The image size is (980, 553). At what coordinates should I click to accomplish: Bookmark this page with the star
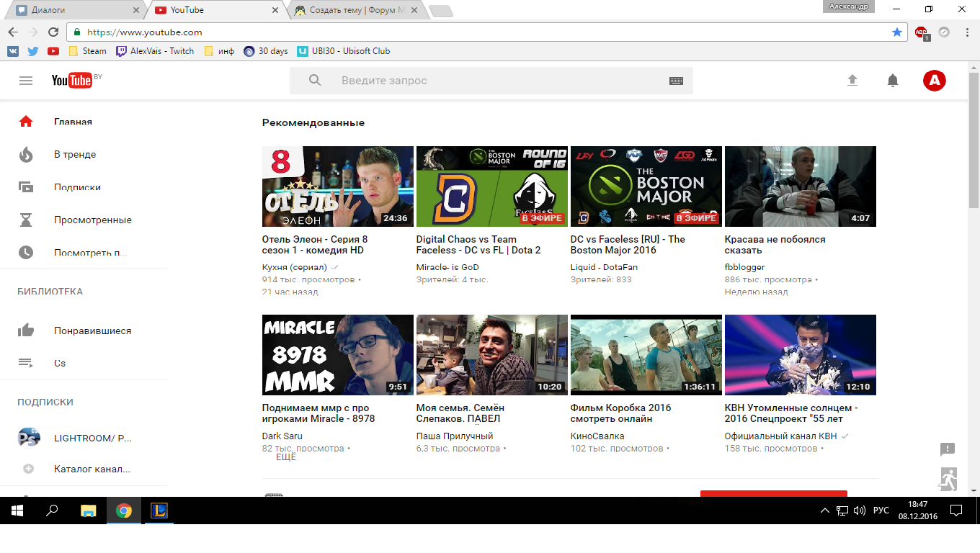[896, 32]
